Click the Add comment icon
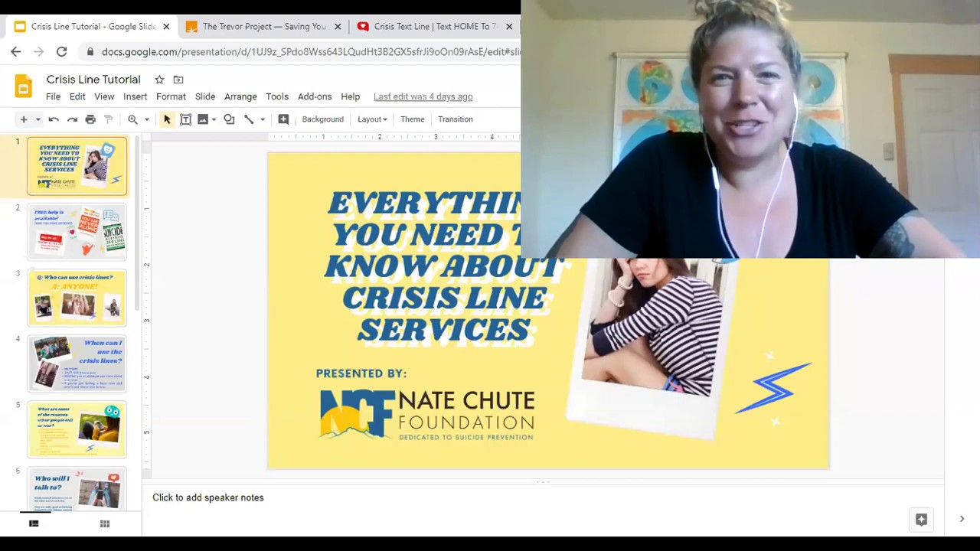Viewport: 980px width, 551px height. click(283, 119)
